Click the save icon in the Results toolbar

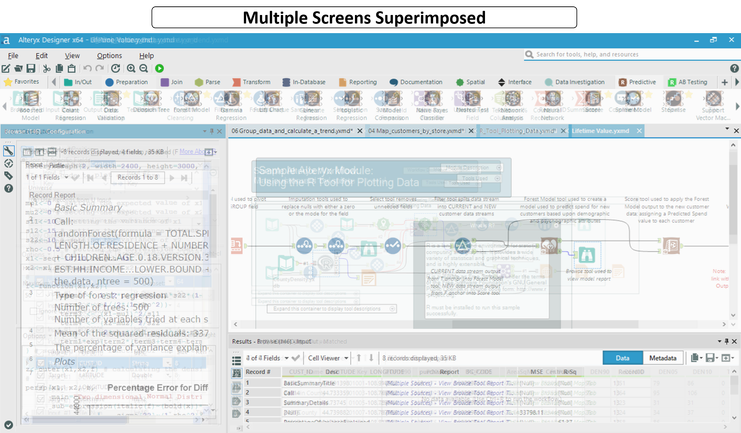pos(710,358)
